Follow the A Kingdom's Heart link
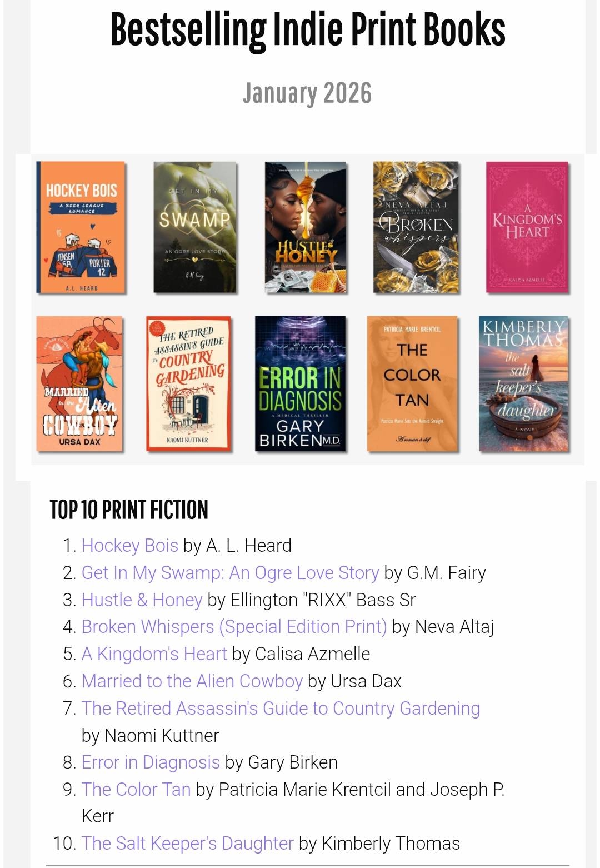The width and height of the screenshot is (600, 868). 154,654
